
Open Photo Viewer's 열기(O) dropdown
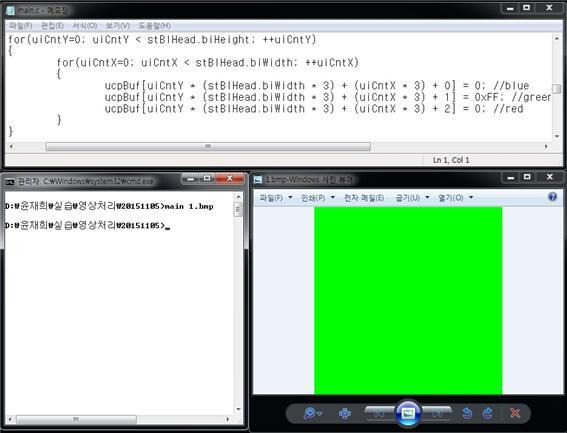tap(456, 198)
